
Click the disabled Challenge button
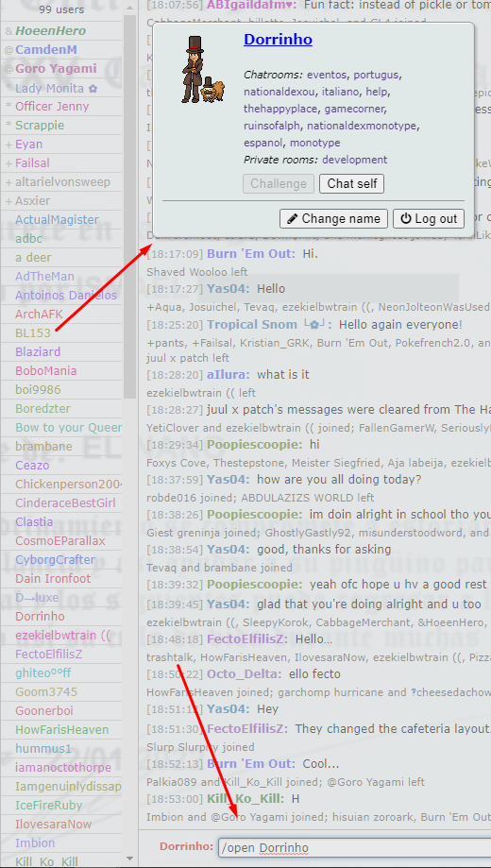tap(279, 184)
